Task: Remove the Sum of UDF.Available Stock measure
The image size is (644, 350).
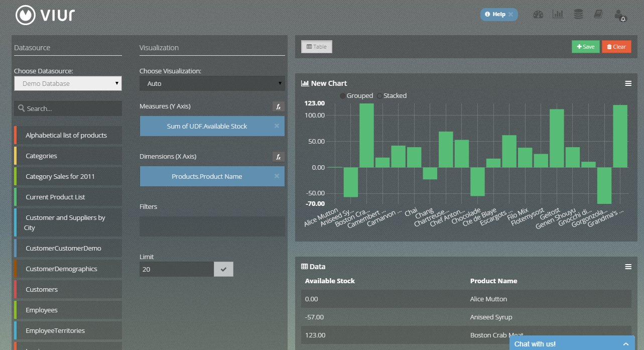Action: [277, 126]
